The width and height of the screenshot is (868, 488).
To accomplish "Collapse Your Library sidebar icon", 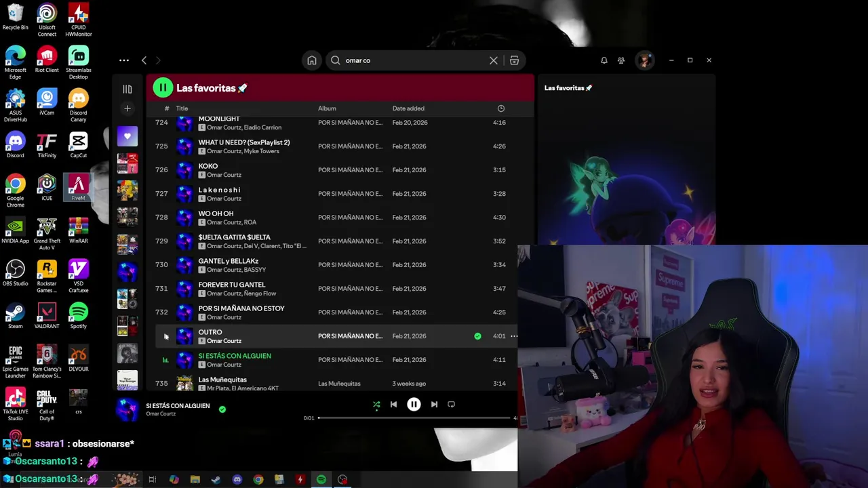I will pos(127,89).
